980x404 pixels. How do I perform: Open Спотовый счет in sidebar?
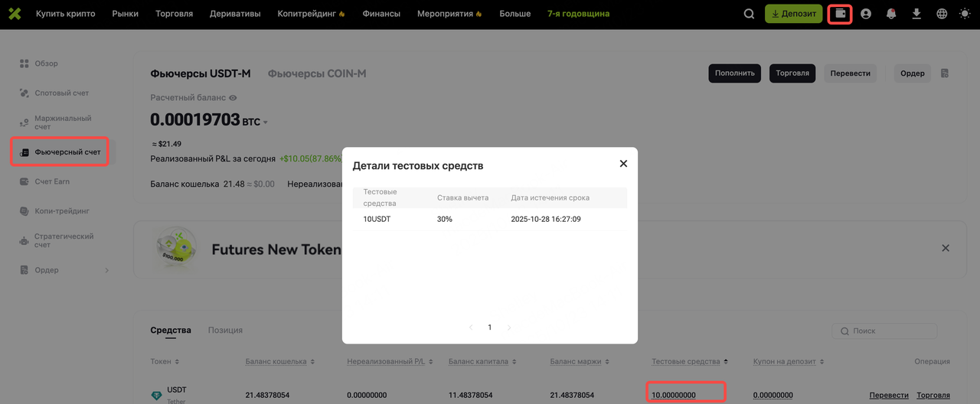[x=61, y=93]
